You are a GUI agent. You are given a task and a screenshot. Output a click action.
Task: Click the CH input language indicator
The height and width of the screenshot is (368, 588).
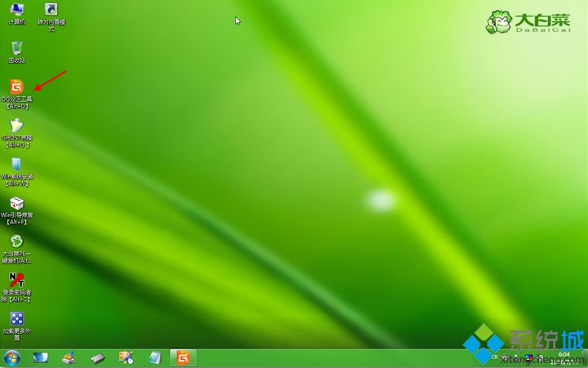[495, 357]
